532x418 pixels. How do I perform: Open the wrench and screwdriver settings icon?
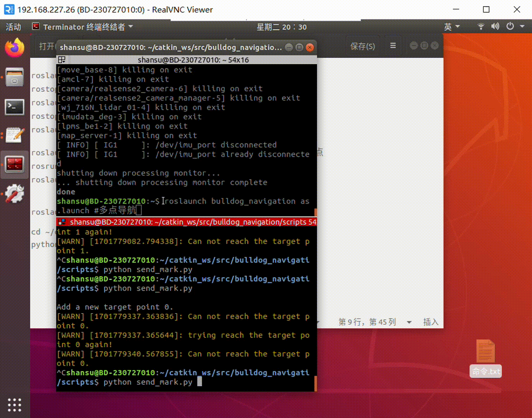click(x=14, y=193)
